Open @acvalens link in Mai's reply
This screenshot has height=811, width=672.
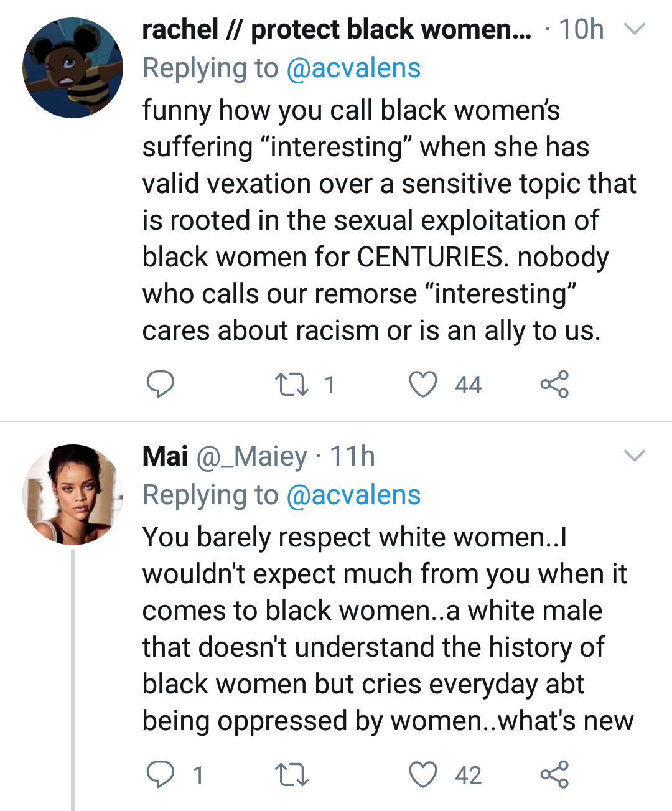(353, 495)
